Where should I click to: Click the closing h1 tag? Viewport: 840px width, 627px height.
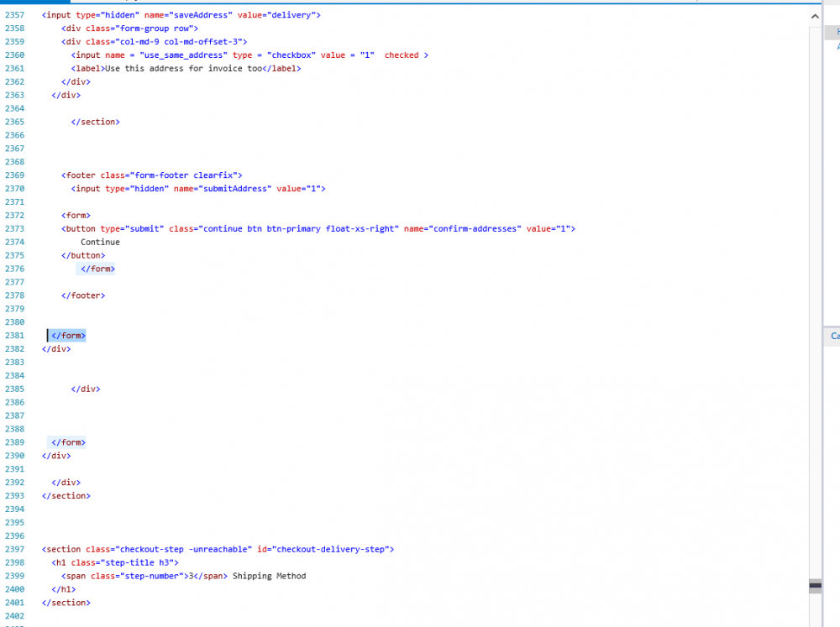64,590
